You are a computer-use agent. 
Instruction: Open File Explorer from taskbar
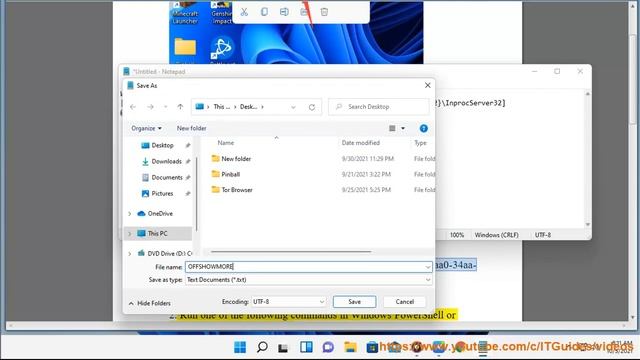[x=350, y=347]
